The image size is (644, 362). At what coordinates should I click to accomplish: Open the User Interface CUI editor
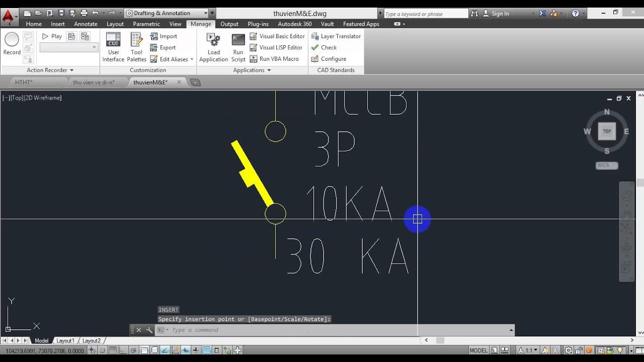tap(113, 47)
